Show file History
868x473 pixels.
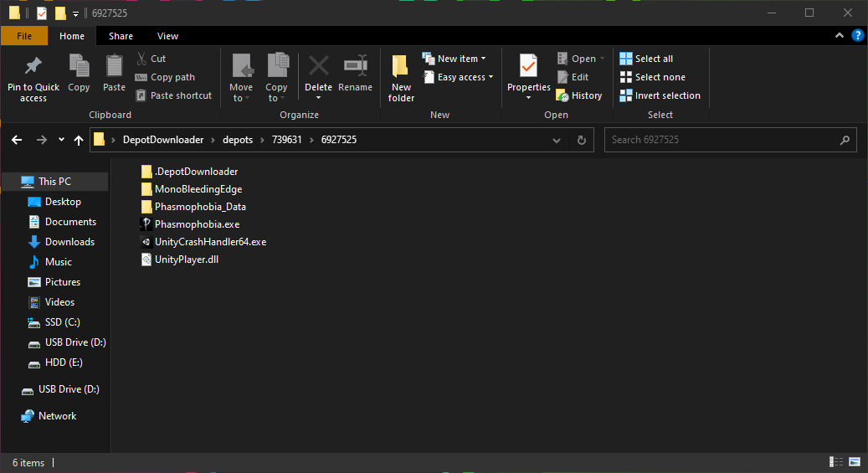pyautogui.click(x=579, y=95)
